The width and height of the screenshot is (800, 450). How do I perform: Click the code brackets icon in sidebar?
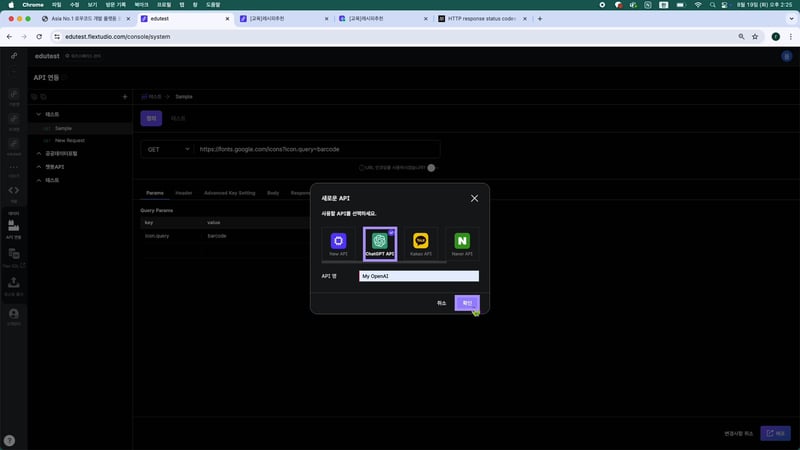tap(14, 190)
